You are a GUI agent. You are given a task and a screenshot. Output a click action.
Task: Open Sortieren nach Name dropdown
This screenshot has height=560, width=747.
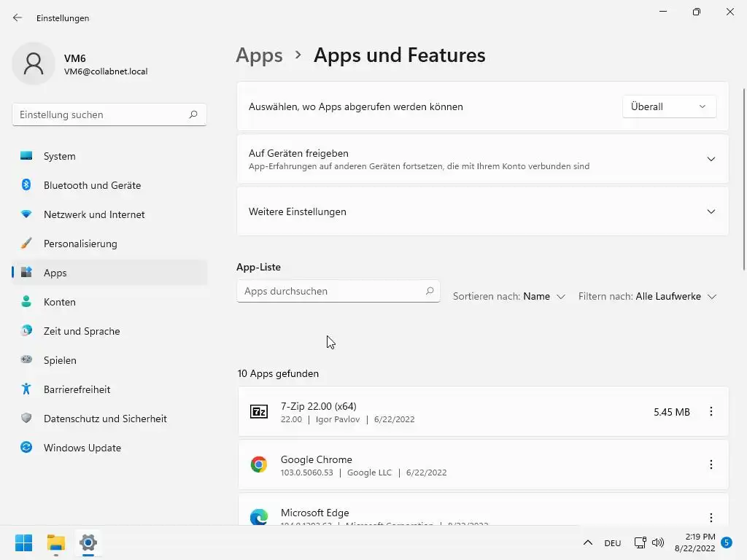pyautogui.click(x=544, y=297)
